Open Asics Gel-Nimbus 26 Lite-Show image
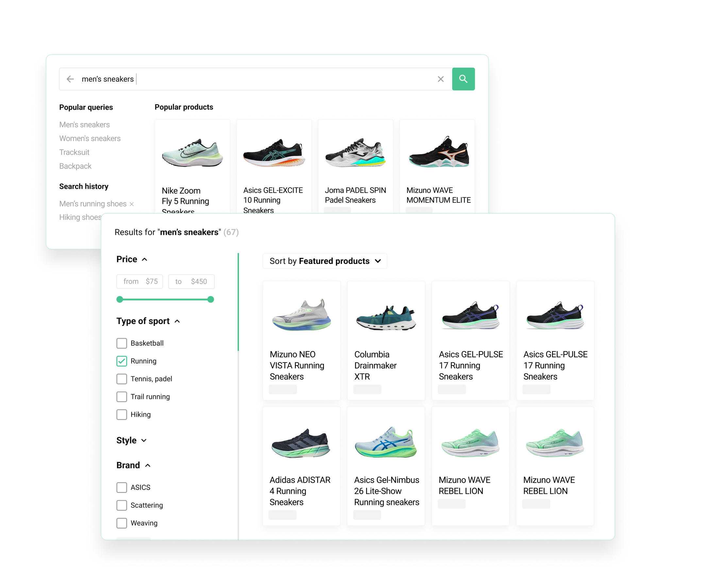 [386, 442]
